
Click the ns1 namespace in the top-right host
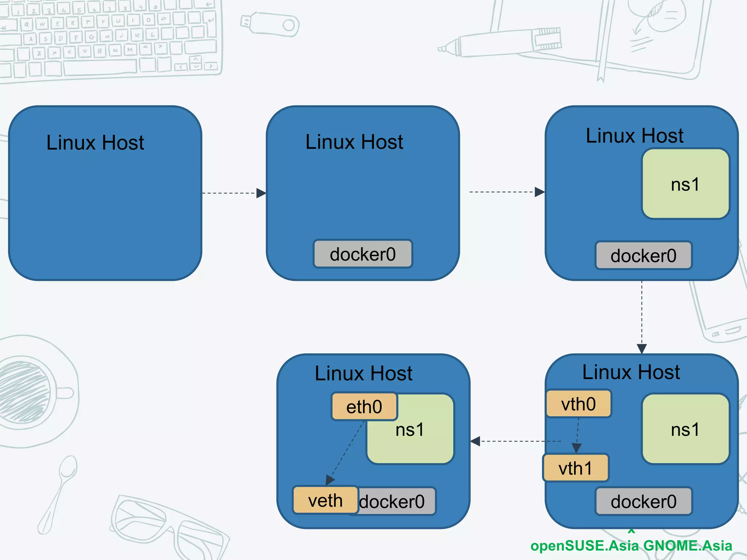[x=686, y=184]
